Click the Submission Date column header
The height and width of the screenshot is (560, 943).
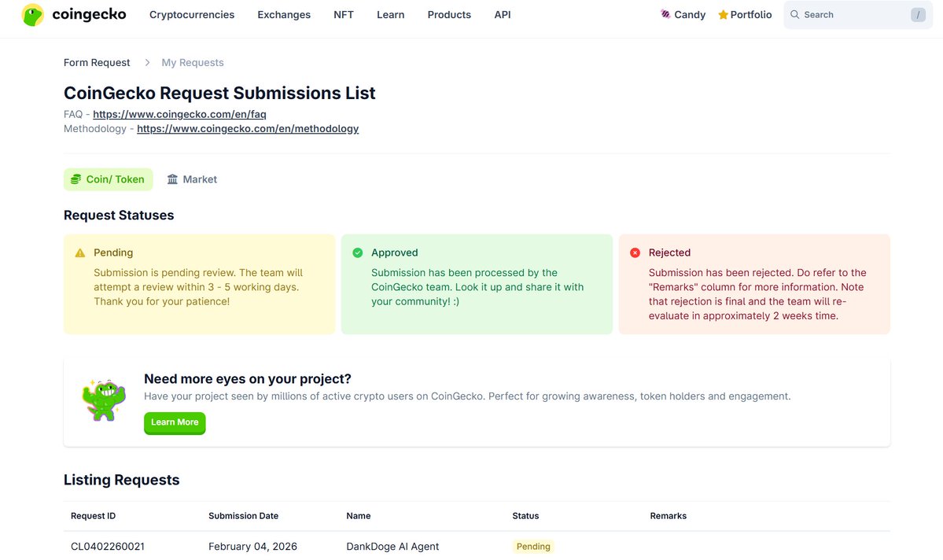point(244,516)
